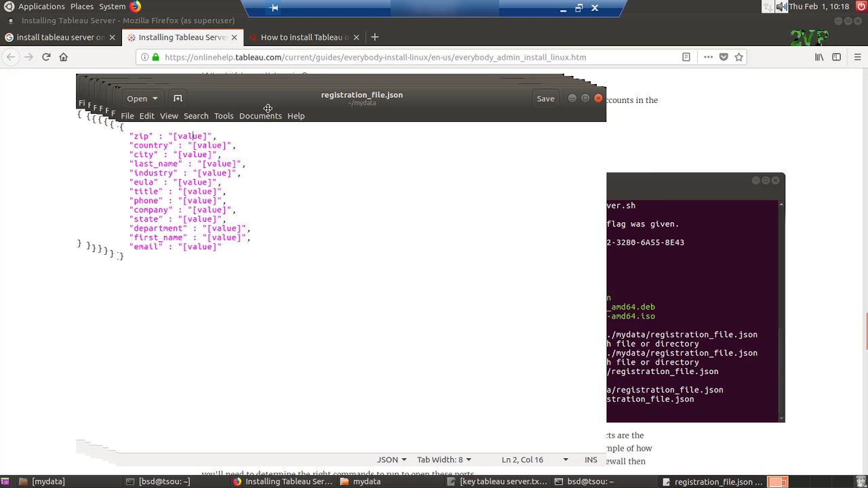
Task: Open the editor Documents menu
Action: [x=260, y=116]
